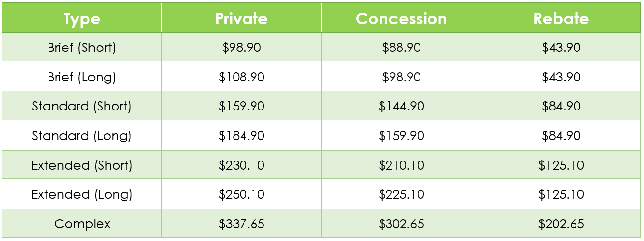Click the $210.10 concession price cell
Image resolution: width=644 pixels, height=241 pixels.
[401, 165]
